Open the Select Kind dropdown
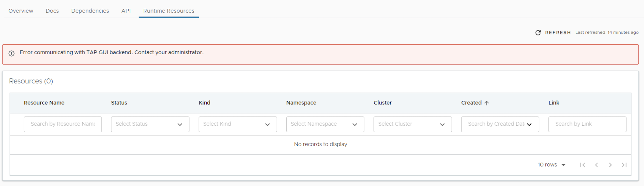 (237, 124)
